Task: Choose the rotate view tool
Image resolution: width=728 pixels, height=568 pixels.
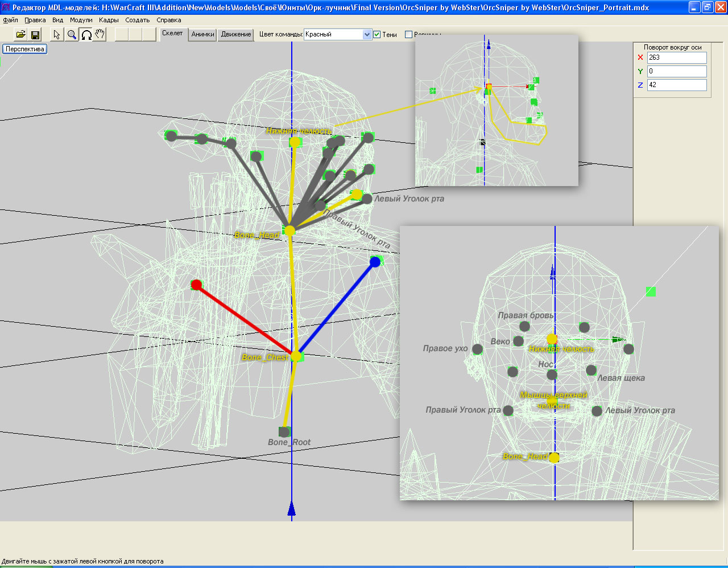Action: (86, 35)
